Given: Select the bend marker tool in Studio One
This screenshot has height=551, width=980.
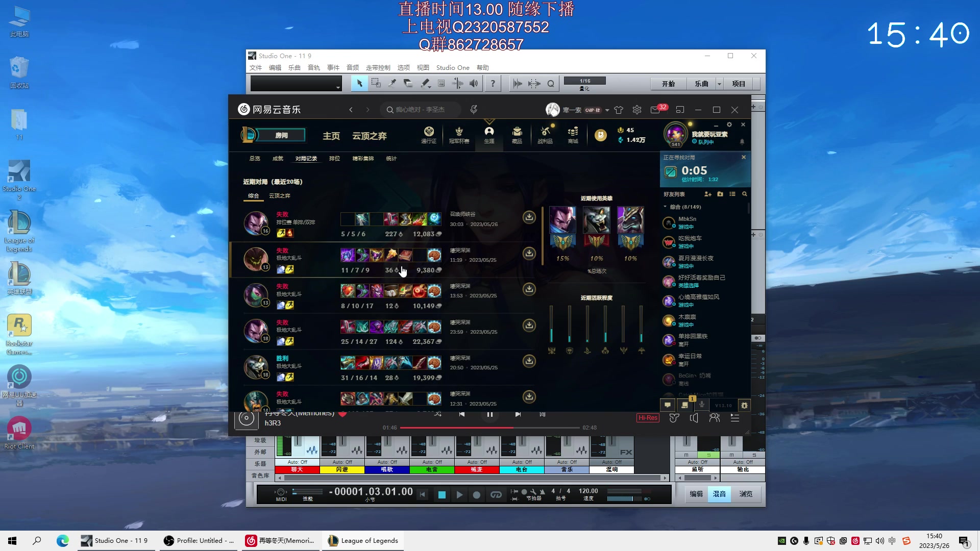Looking at the screenshot, I should coord(458,83).
